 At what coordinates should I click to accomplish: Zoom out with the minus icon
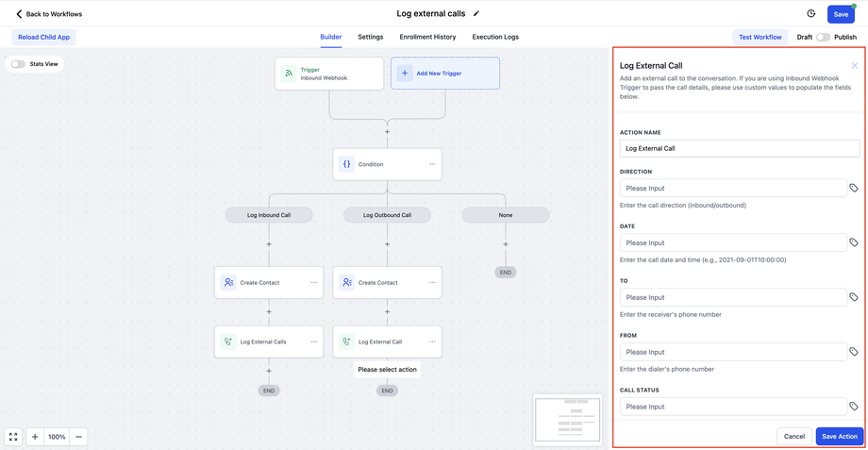point(79,437)
